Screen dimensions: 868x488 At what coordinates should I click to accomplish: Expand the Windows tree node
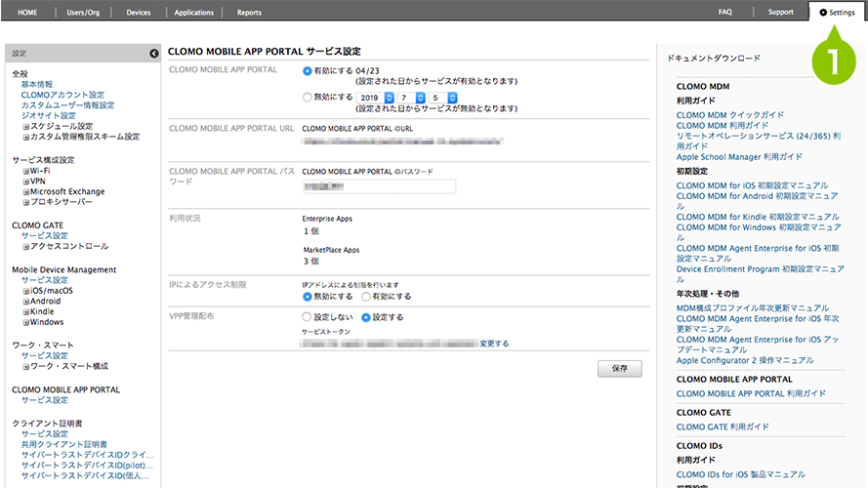point(25,322)
